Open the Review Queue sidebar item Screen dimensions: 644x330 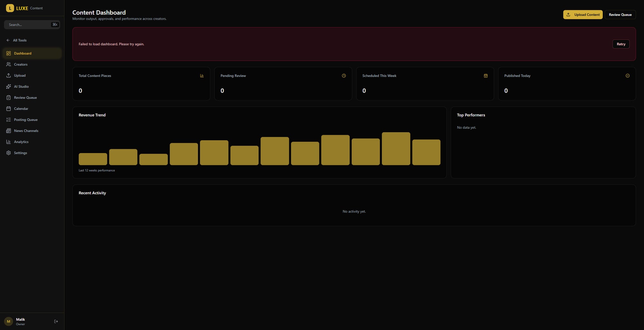tap(25, 97)
